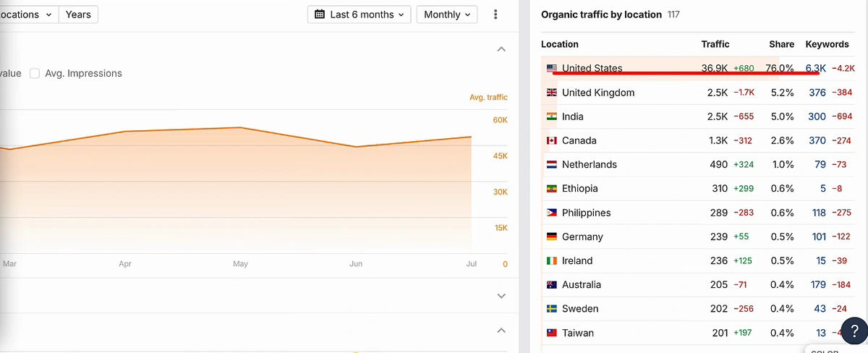Select the Taiwan location name
868x353 pixels.
click(x=578, y=333)
